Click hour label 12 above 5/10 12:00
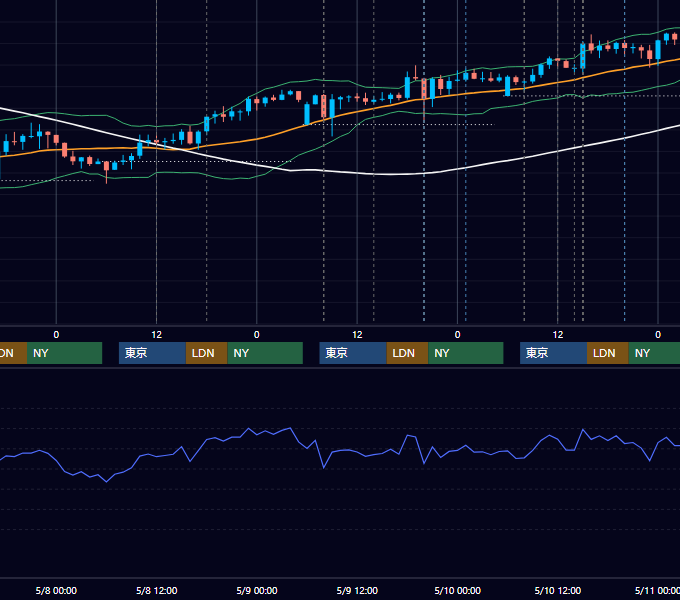This screenshot has height=600, width=680. [x=558, y=335]
